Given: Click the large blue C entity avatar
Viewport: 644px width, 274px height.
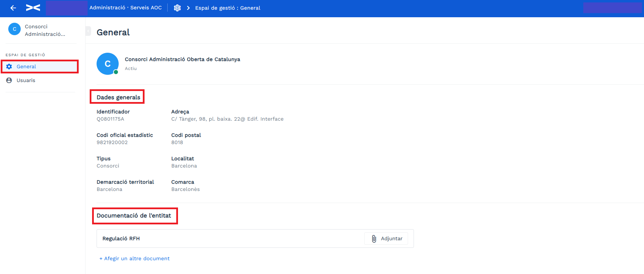Looking at the screenshot, I should tap(108, 64).
